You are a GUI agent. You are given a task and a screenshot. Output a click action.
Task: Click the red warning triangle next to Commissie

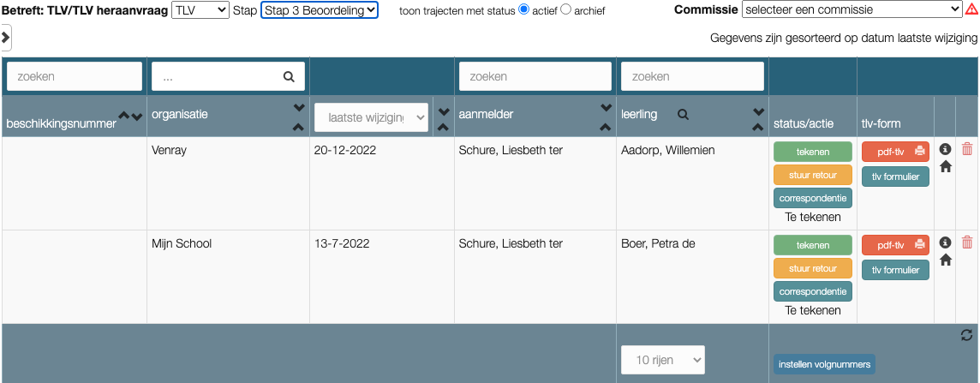tap(971, 9)
